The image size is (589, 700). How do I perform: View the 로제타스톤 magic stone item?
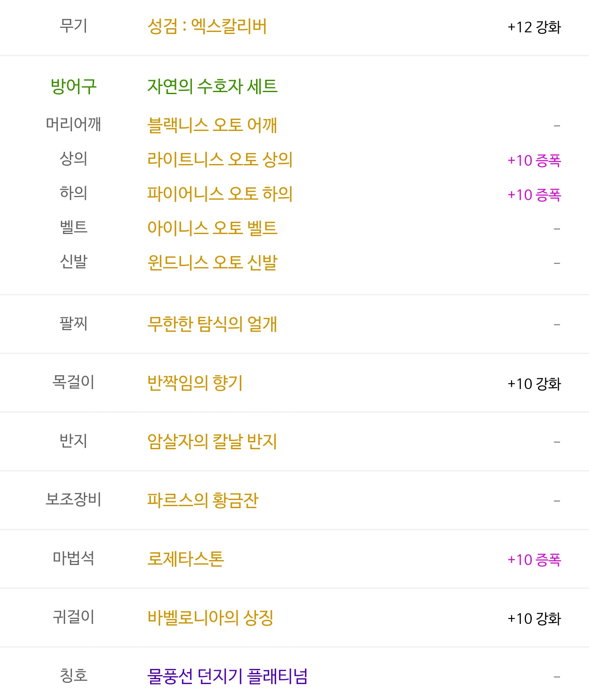tap(186, 559)
